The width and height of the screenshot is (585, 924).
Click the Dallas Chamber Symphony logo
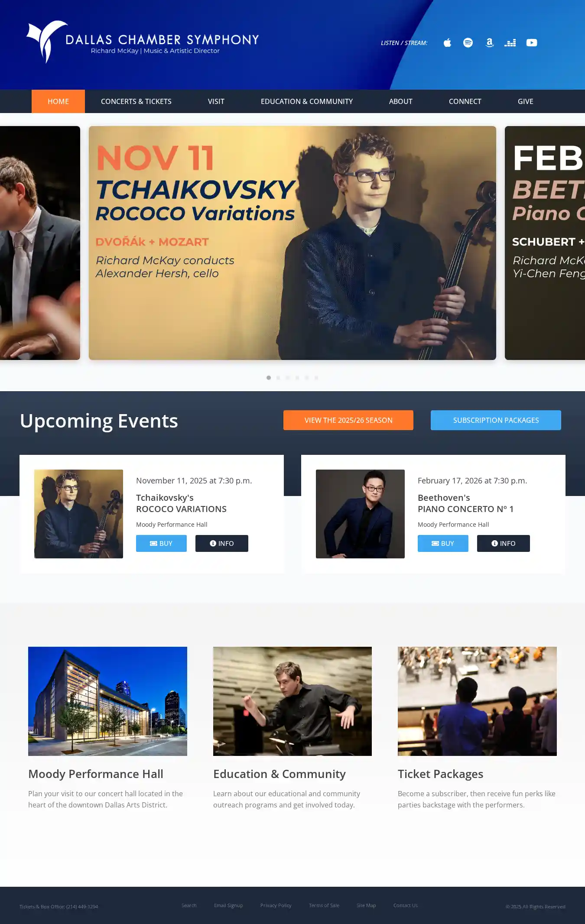point(143,42)
